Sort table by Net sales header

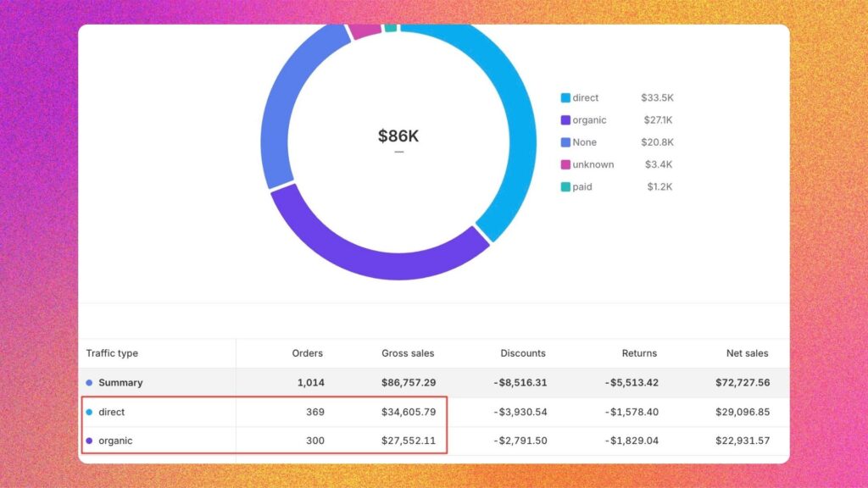tap(747, 353)
